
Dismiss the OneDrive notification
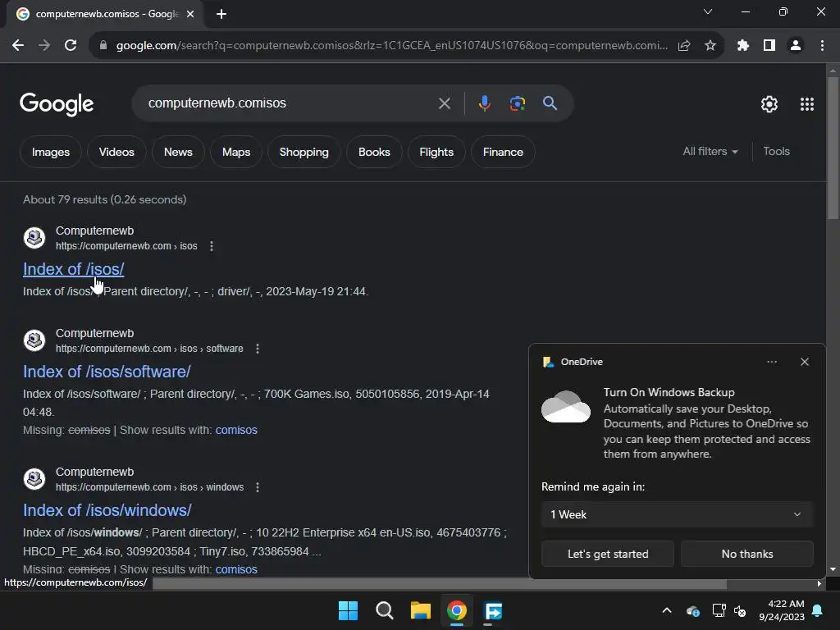[x=804, y=362]
